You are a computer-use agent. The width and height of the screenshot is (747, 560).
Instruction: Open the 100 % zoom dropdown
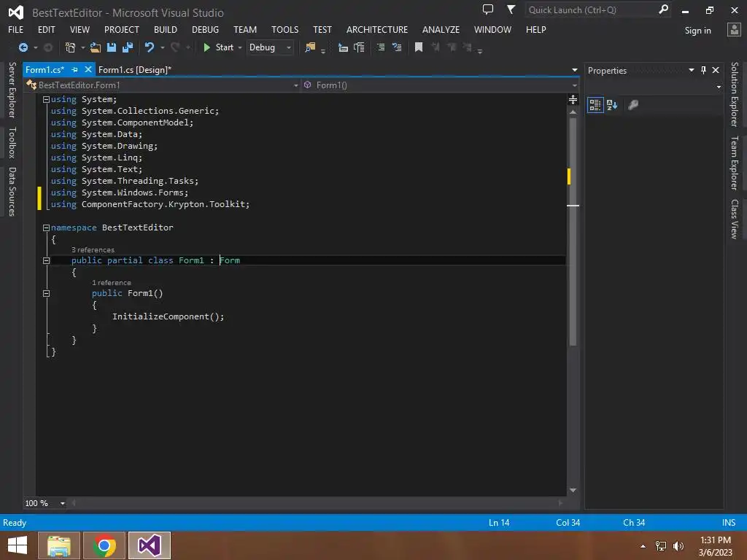point(63,503)
